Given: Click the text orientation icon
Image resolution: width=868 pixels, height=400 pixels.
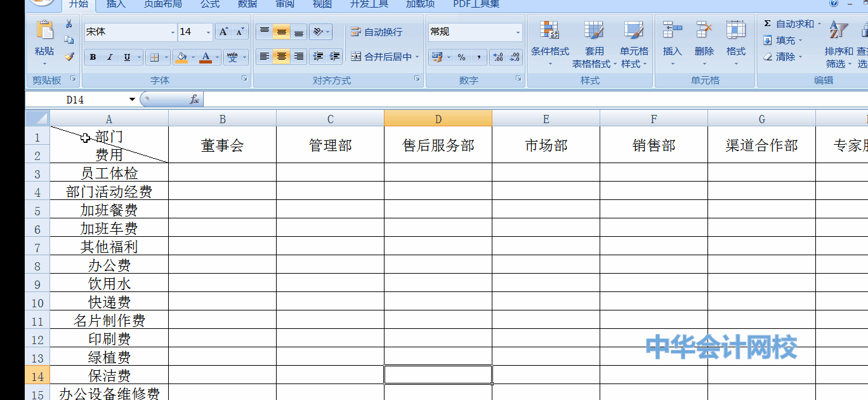Looking at the screenshot, I should pos(318,32).
